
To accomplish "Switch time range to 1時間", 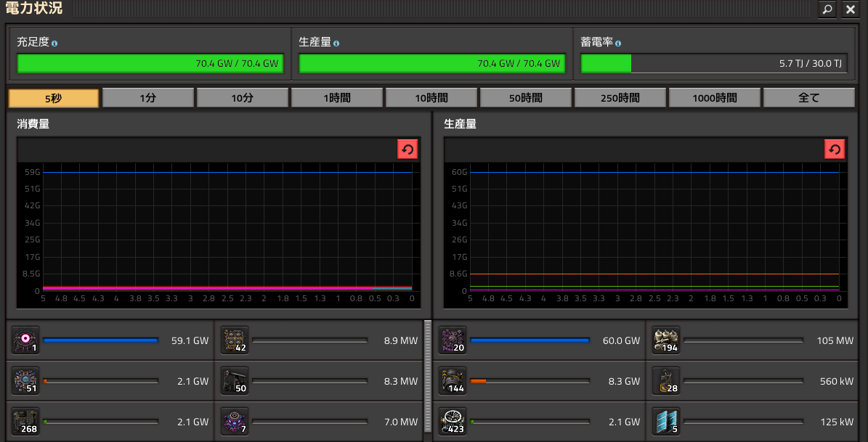I will (x=336, y=98).
